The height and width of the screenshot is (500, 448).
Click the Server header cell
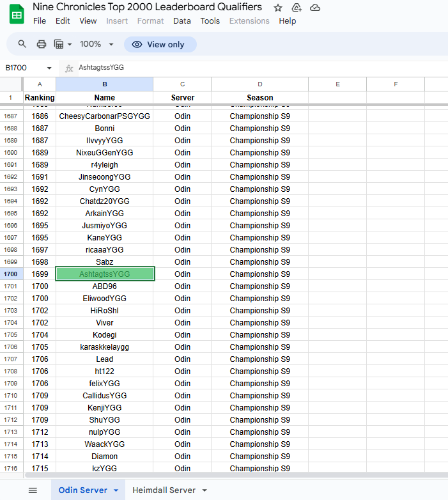pyautogui.click(x=182, y=98)
